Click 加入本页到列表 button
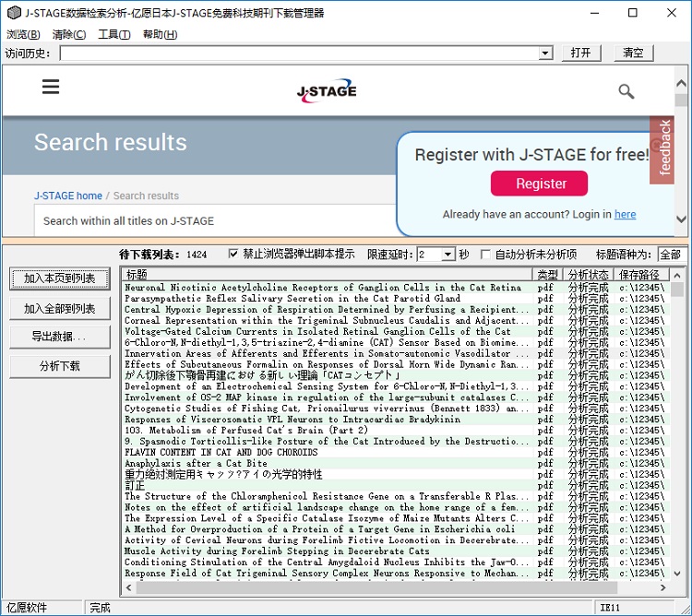 (x=60, y=278)
